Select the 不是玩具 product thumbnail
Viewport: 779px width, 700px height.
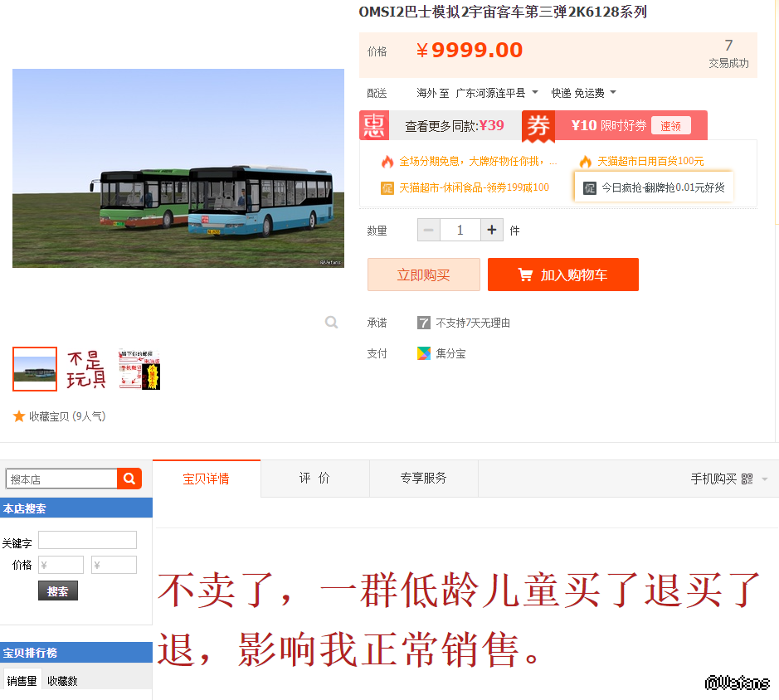pyautogui.click(x=86, y=369)
